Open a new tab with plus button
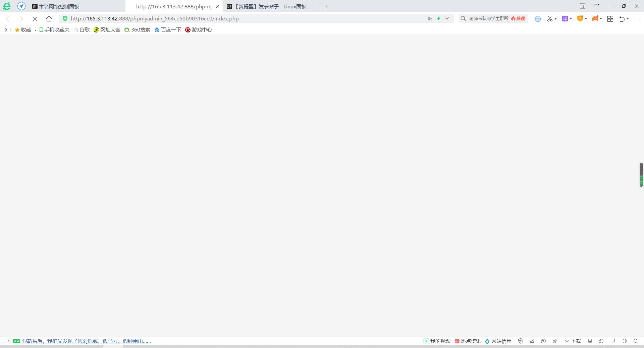 (x=326, y=6)
